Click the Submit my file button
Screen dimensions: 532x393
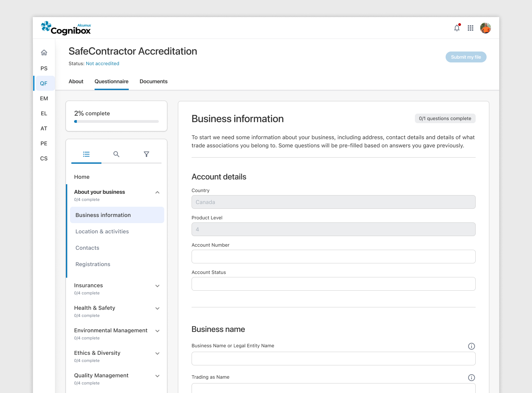[x=466, y=57]
